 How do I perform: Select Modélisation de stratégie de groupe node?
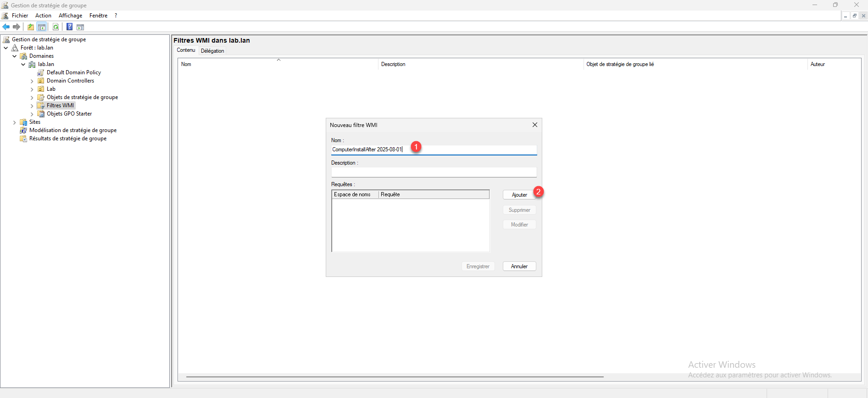72,130
